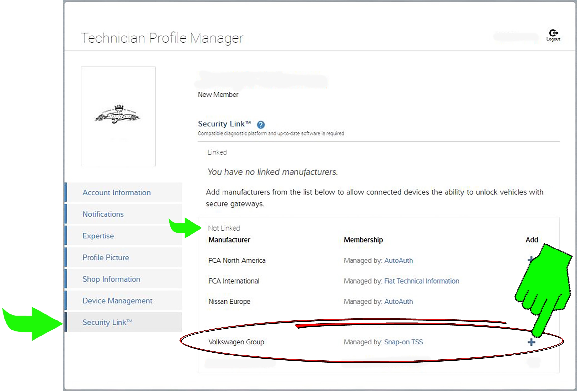Navigate to Shop Information
Screen dimensions: 588x391
pyautogui.click(x=111, y=279)
